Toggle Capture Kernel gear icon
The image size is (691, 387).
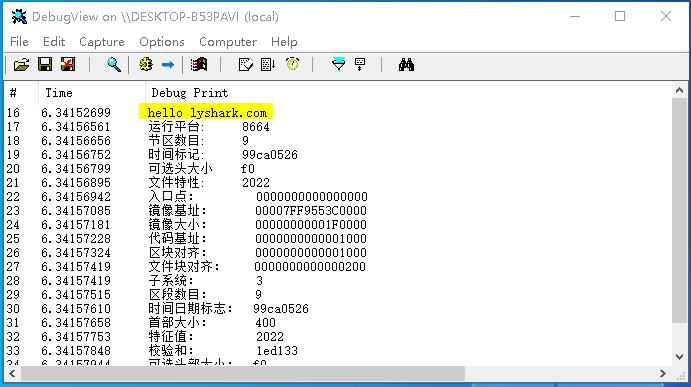coord(146,65)
